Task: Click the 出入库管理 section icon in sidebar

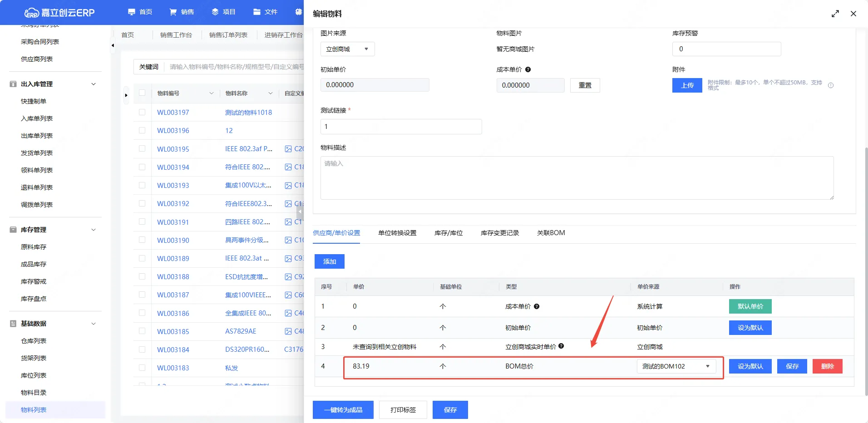Action: click(13, 84)
